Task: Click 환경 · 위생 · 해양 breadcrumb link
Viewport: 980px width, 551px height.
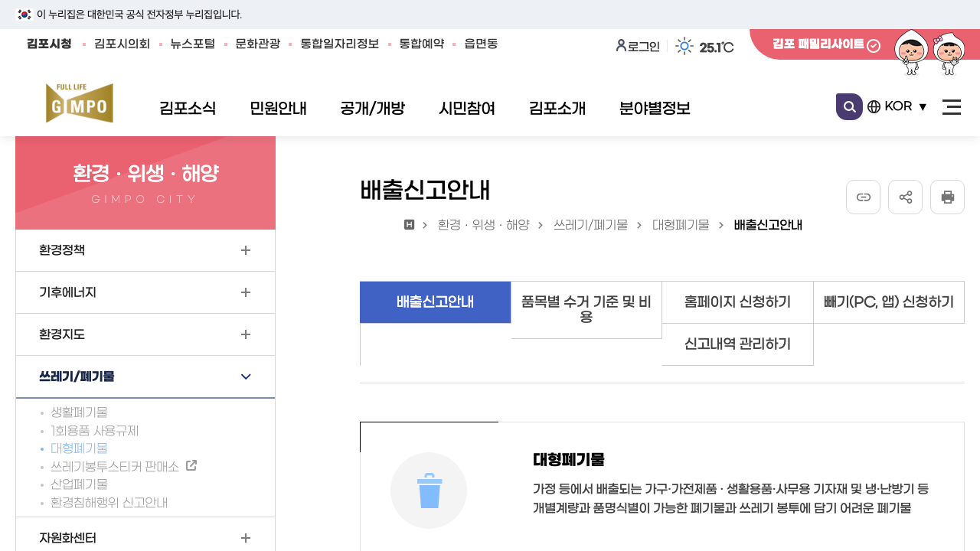Action: 483,225
